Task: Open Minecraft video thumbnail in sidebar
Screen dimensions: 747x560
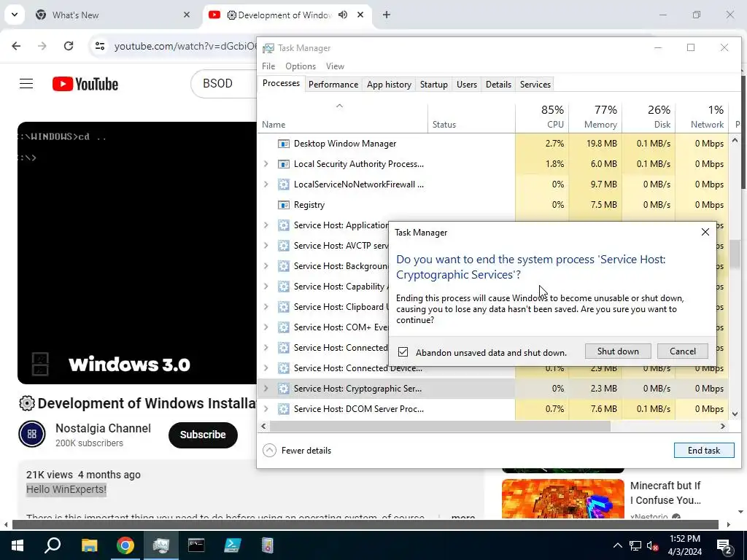Action: coord(562,498)
